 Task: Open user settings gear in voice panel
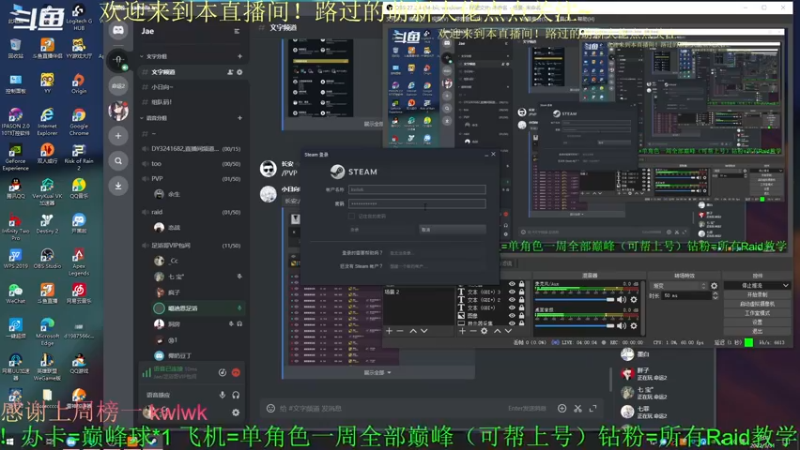point(236,412)
